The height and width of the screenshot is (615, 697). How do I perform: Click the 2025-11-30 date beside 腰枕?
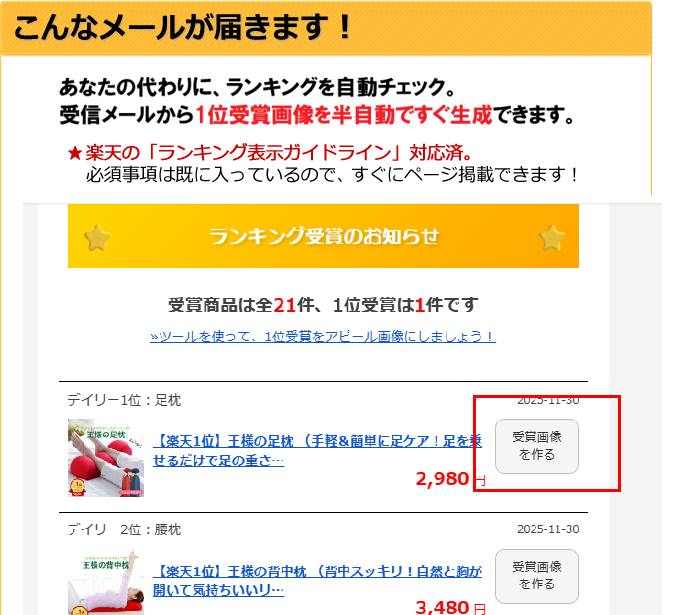click(x=548, y=529)
